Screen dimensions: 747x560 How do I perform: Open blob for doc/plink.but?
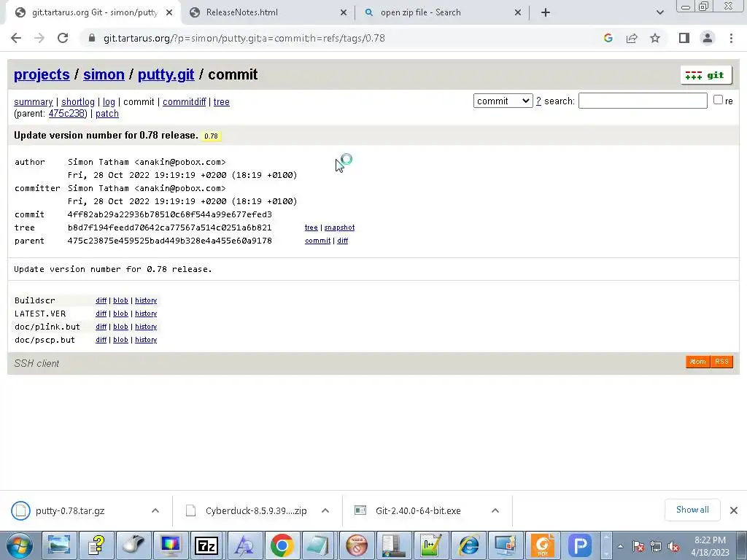(x=120, y=327)
